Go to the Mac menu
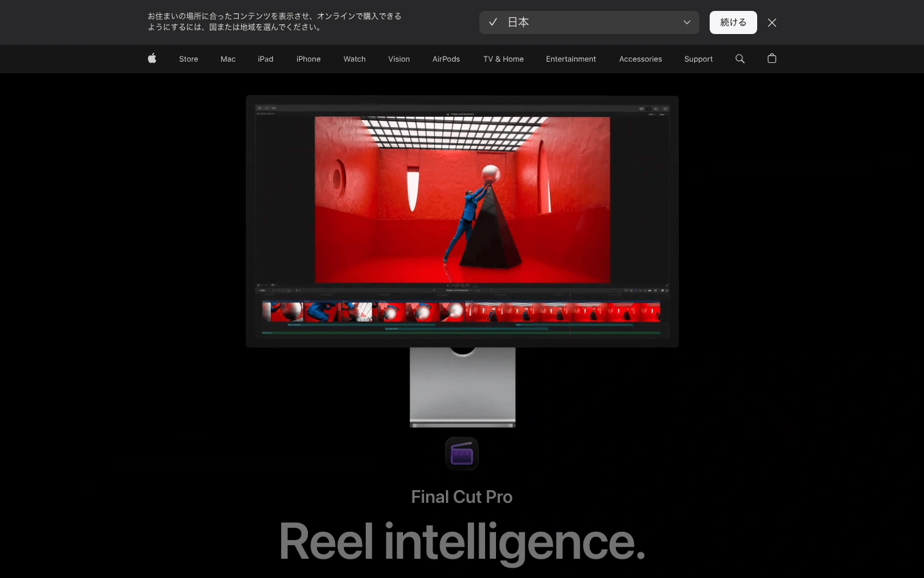 [228, 59]
